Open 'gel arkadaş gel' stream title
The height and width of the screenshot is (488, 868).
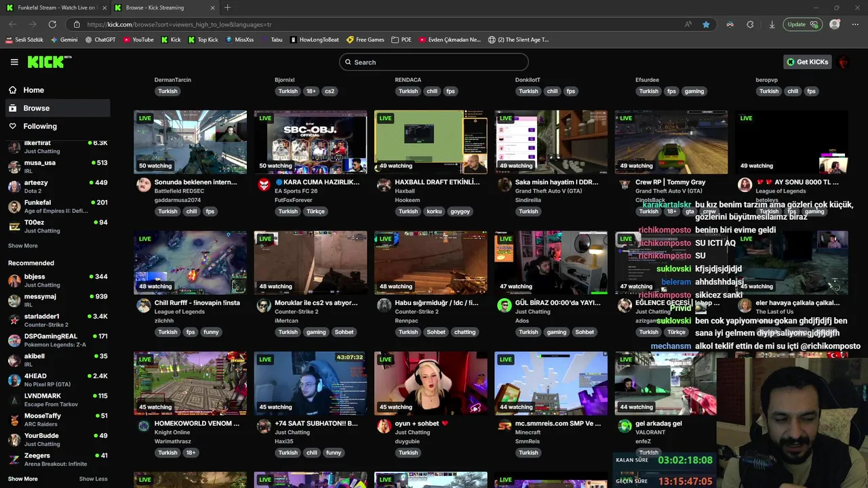tap(658, 424)
